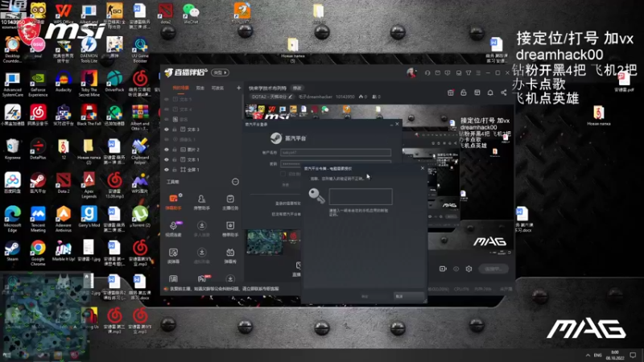Image resolution: width=644 pixels, height=362 pixels.
Task: Click the share icon in streaming app
Action: point(504,93)
